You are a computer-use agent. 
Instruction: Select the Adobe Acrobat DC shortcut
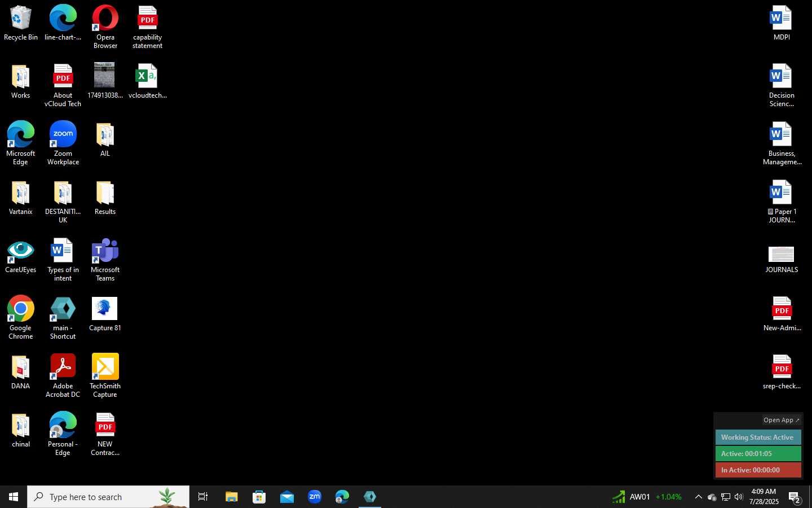(x=63, y=376)
